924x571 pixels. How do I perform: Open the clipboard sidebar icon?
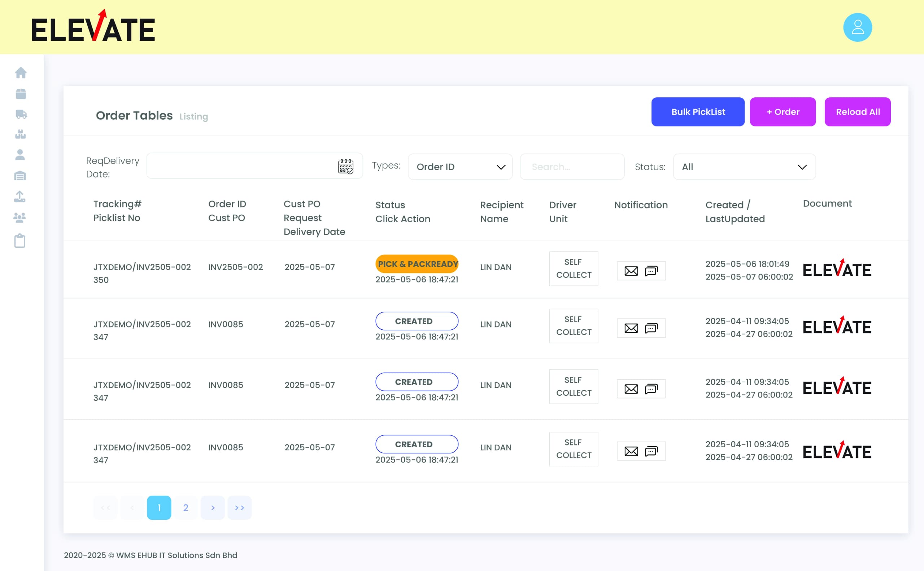[19, 241]
